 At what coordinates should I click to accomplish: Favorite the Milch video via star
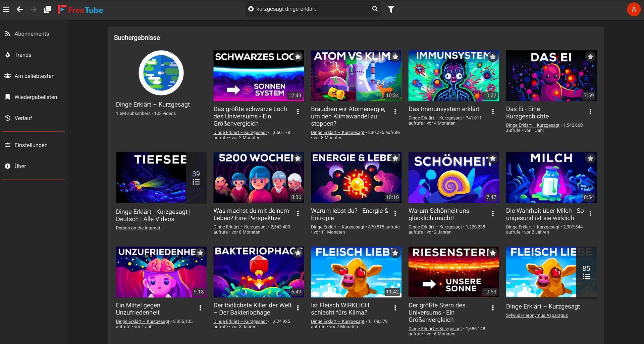pyautogui.click(x=590, y=158)
